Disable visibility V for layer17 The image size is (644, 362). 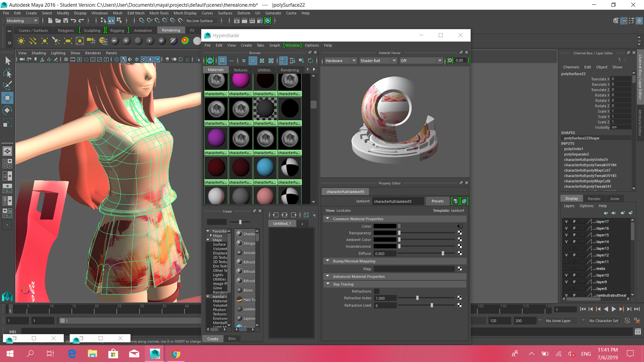click(566, 222)
